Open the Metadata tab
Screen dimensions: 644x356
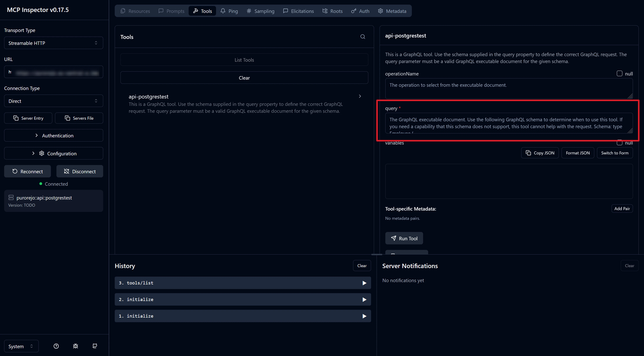[392, 11]
